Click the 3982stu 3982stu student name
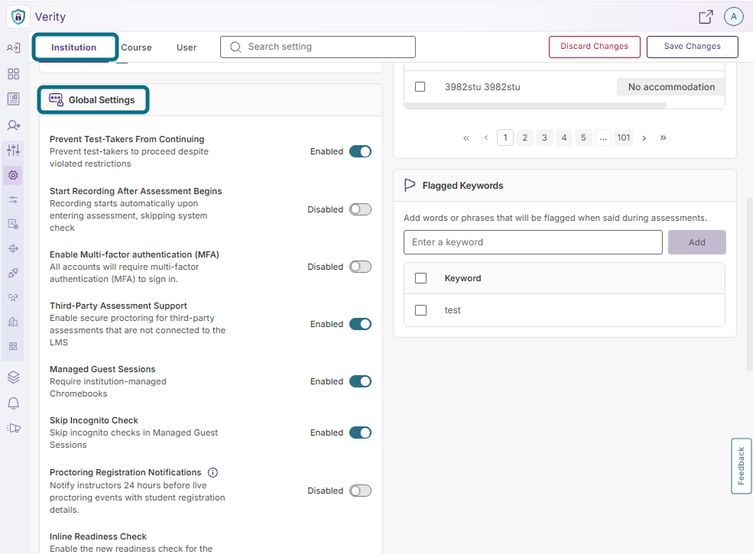This screenshot has height=554, width=756. tap(482, 87)
